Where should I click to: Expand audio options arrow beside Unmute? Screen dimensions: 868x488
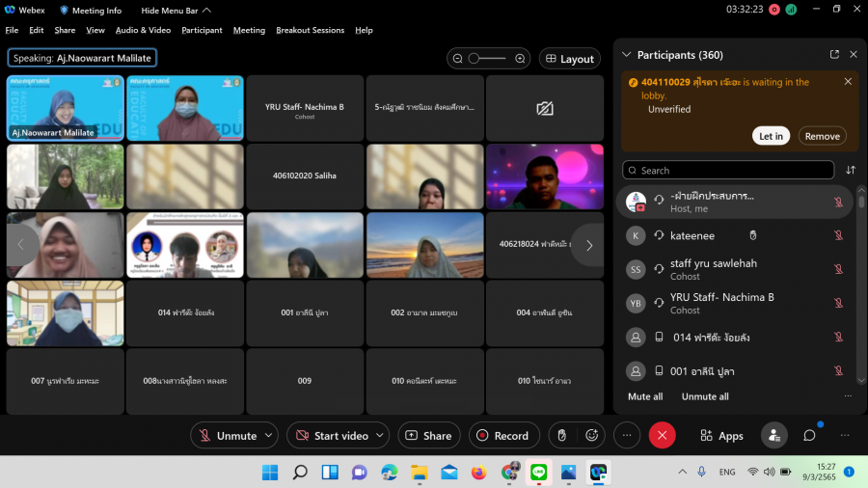[x=268, y=435]
